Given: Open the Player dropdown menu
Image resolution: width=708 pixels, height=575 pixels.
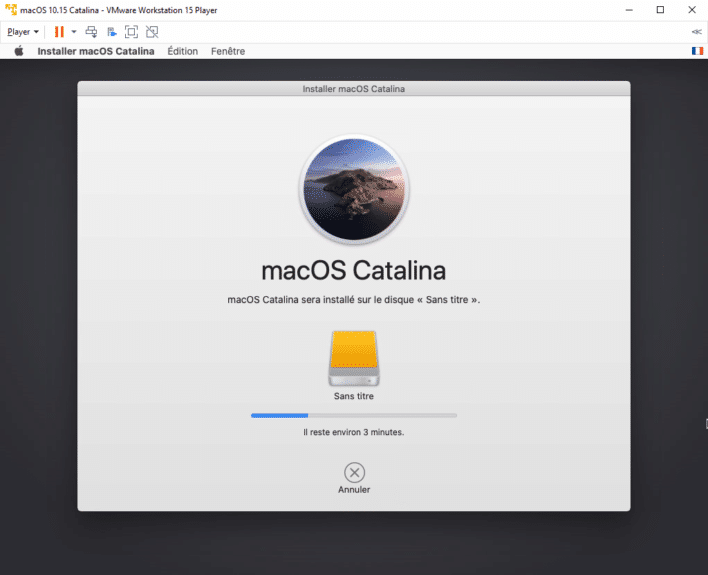Looking at the screenshot, I should 23,32.
